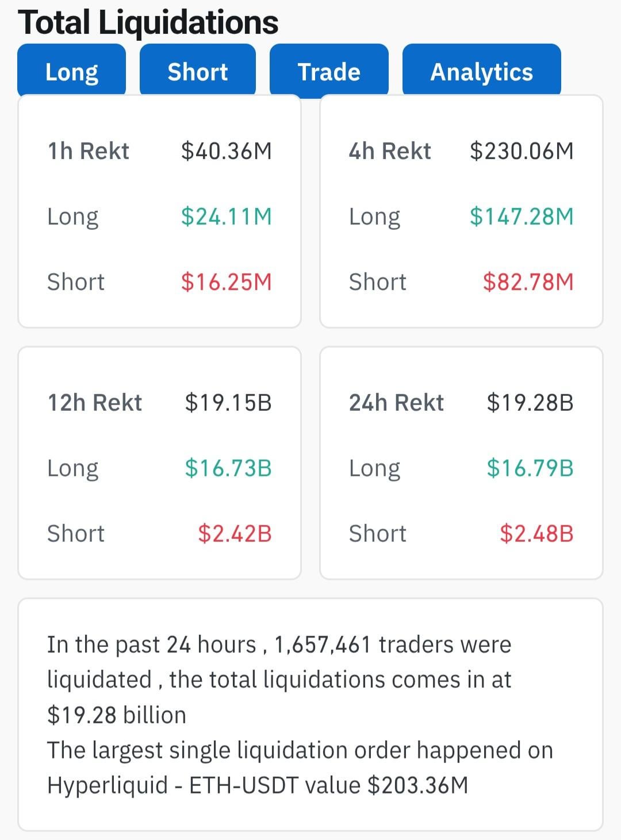Viewport: 621px width, 840px height.
Task: Click the Total Liquidations heading
Action: (148, 23)
